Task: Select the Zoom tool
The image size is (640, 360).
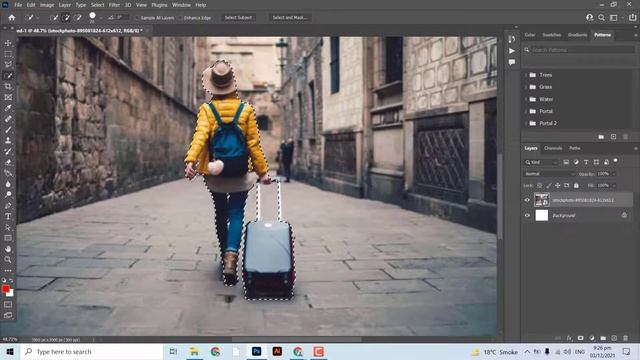Action: pos(8,260)
